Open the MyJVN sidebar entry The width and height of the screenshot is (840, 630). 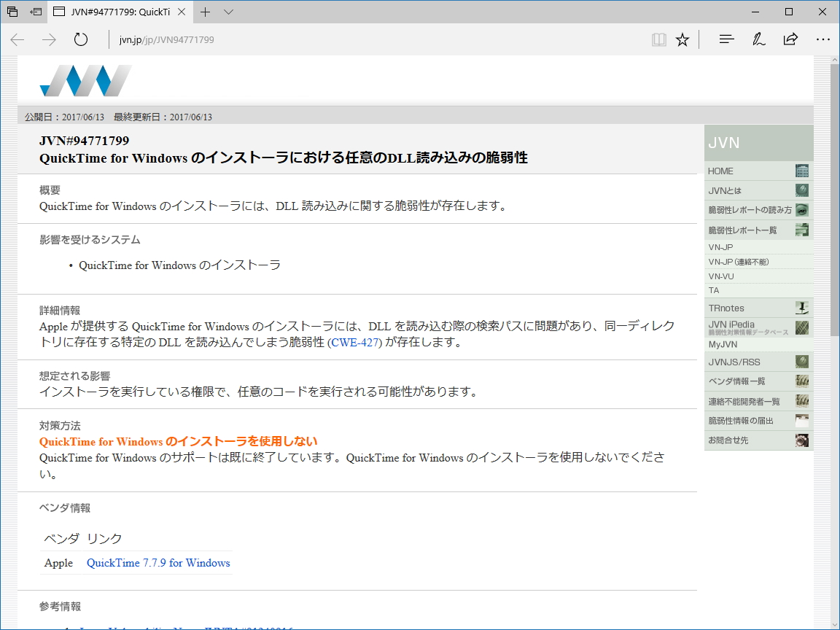click(x=721, y=343)
